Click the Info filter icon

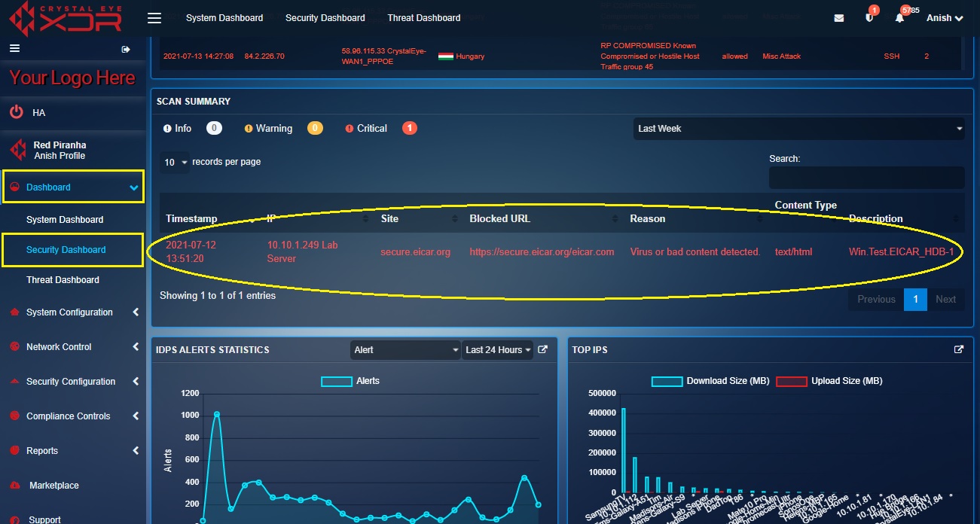tap(167, 129)
